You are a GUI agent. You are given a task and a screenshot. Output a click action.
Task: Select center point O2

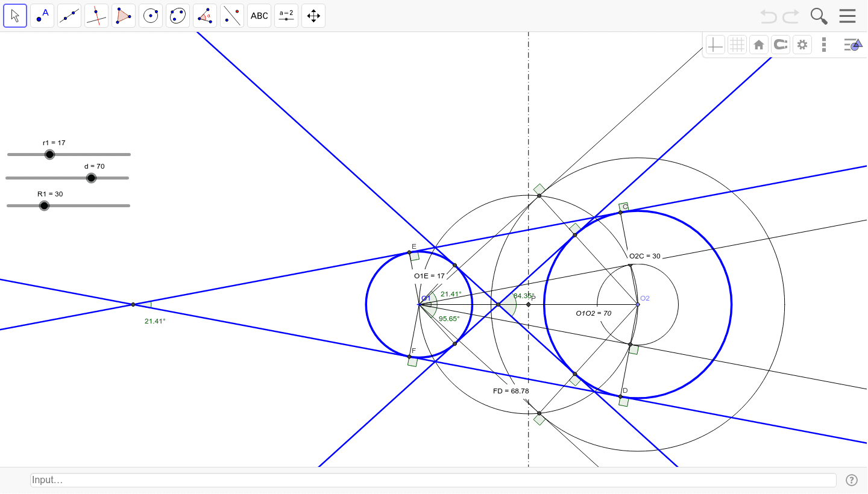(x=638, y=304)
